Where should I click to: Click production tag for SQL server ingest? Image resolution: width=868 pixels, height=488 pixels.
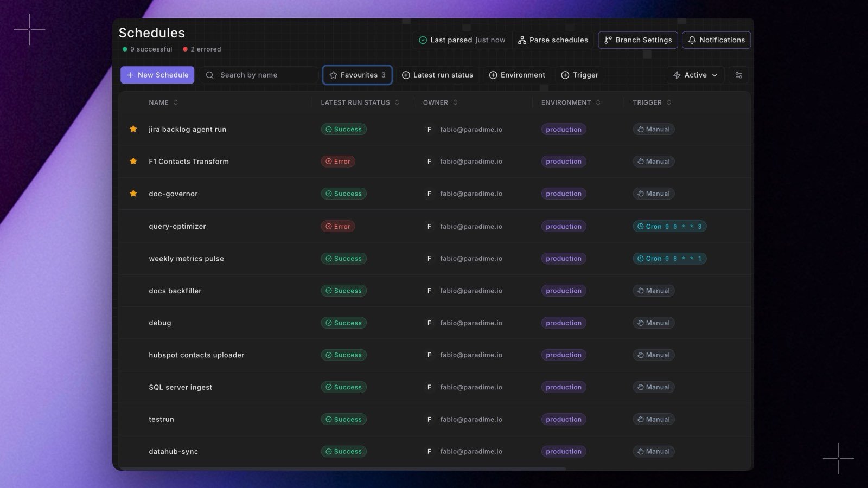pyautogui.click(x=563, y=387)
